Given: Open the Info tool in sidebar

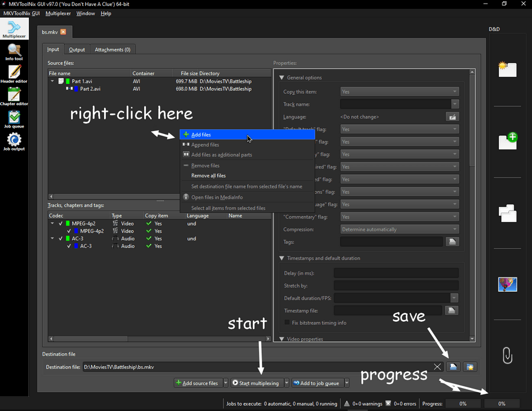Looking at the screenshot, I should pyautogui.click(x=14, y=52).
